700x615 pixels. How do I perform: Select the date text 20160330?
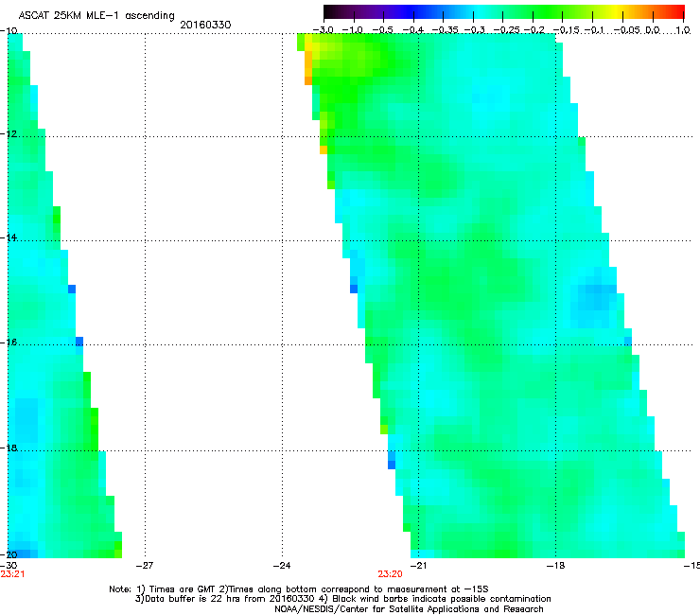pyautogui.click(x=205, y=25)
